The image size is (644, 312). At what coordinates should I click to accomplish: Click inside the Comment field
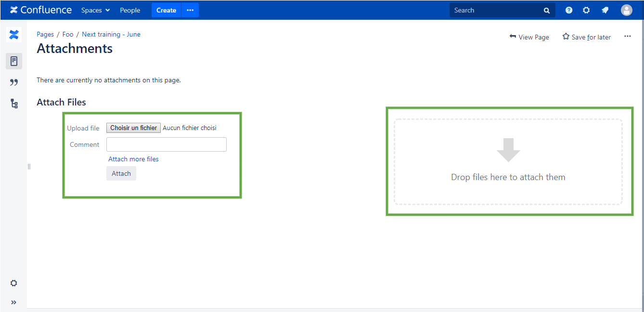(166, 144)
